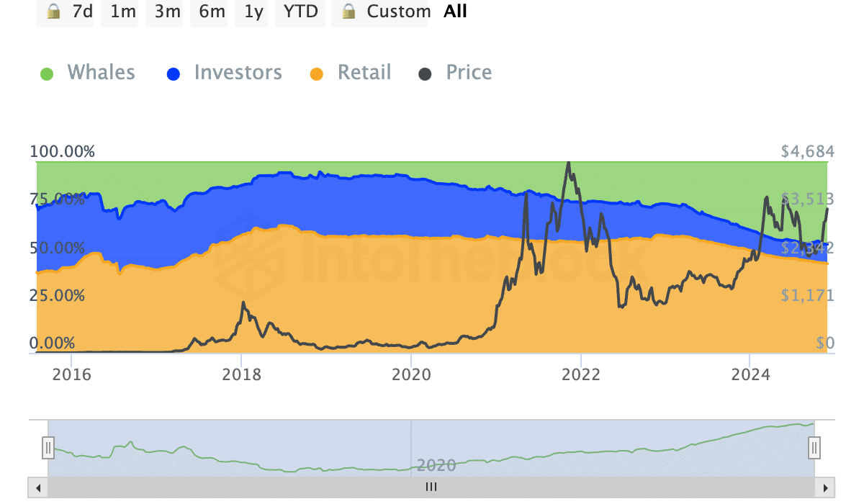Click the scrollbar right arrow
This screenshot has width=864, height=504.
point(825,487)
